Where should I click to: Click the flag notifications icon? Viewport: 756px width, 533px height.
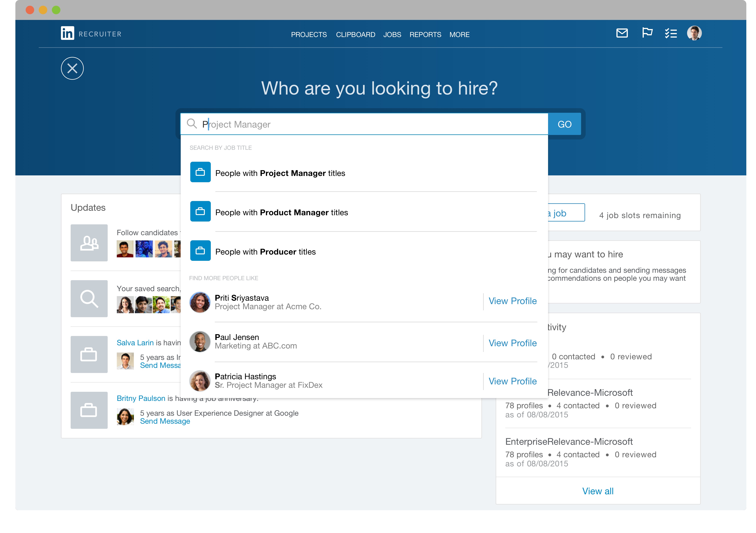(647, 33)
